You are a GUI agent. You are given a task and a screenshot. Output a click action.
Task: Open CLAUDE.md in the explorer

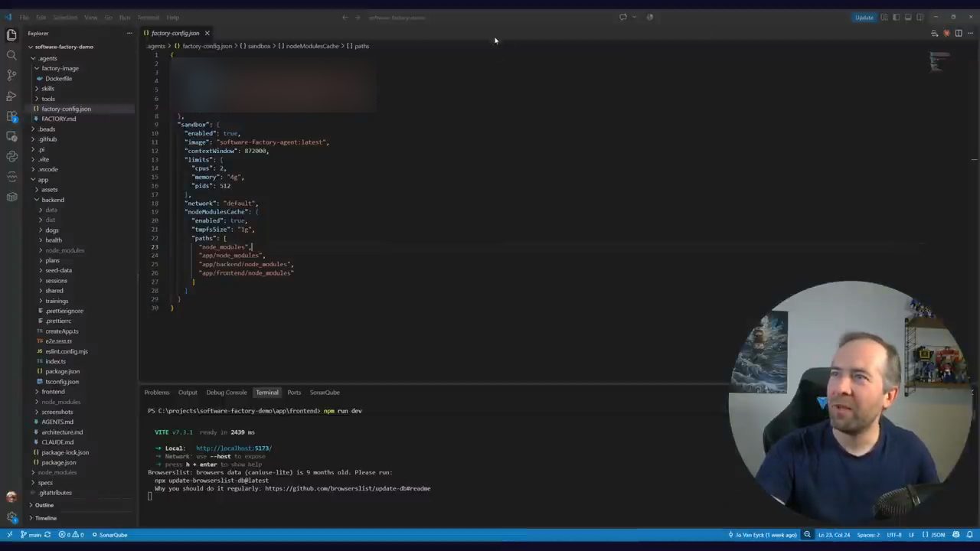pyautogui.click(x=57, y=442)
